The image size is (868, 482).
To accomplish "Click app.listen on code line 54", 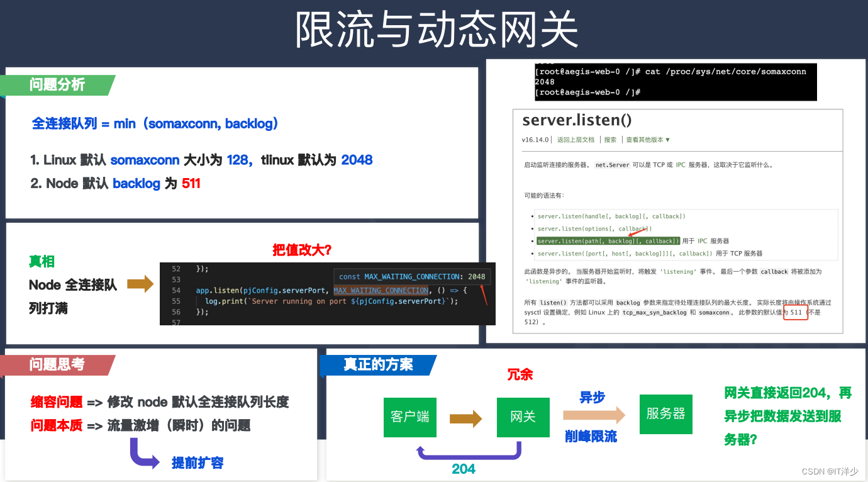I will pyautogui.click(x=218, y=291).
